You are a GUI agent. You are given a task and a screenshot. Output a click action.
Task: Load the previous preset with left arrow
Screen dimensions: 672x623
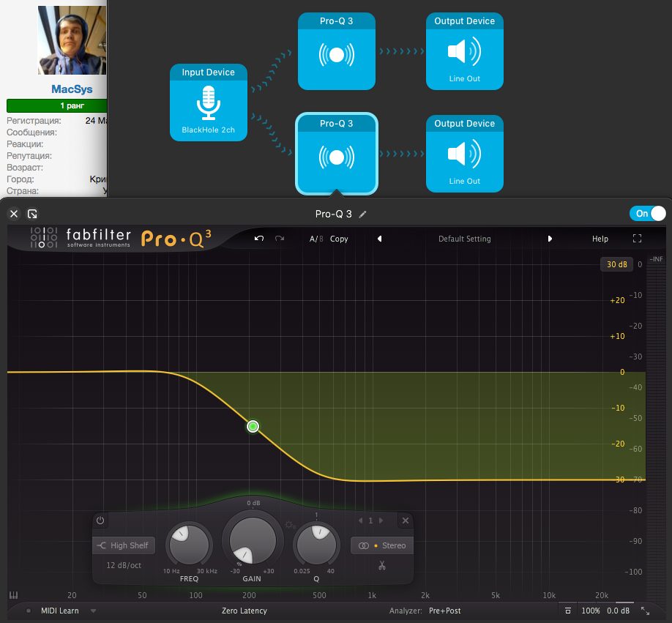(x=379, y=239)
